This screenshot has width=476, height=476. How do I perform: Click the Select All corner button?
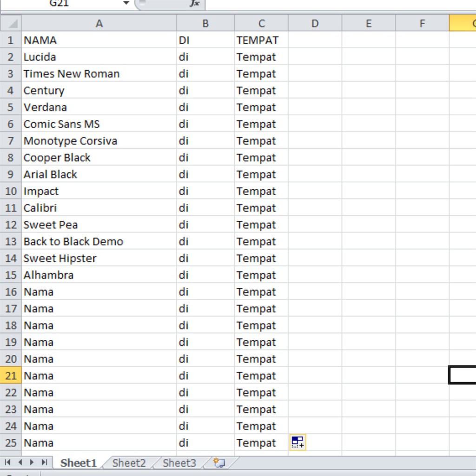click(x=11, y=23)
